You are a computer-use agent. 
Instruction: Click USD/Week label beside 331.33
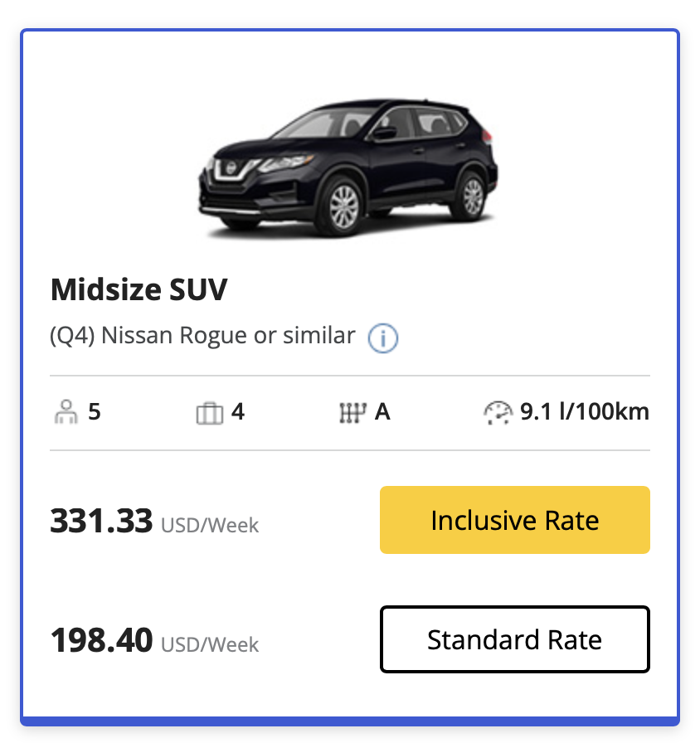[x=210, y=526]
